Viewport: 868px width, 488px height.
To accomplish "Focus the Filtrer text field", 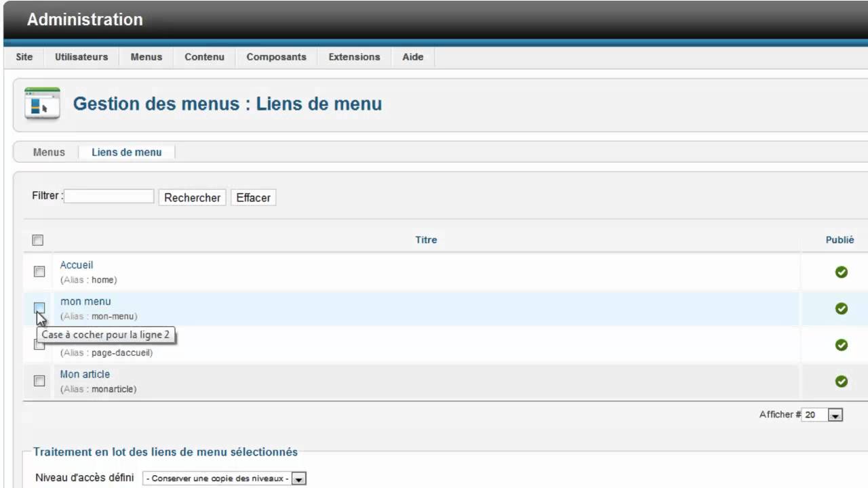I will [109, 197].
